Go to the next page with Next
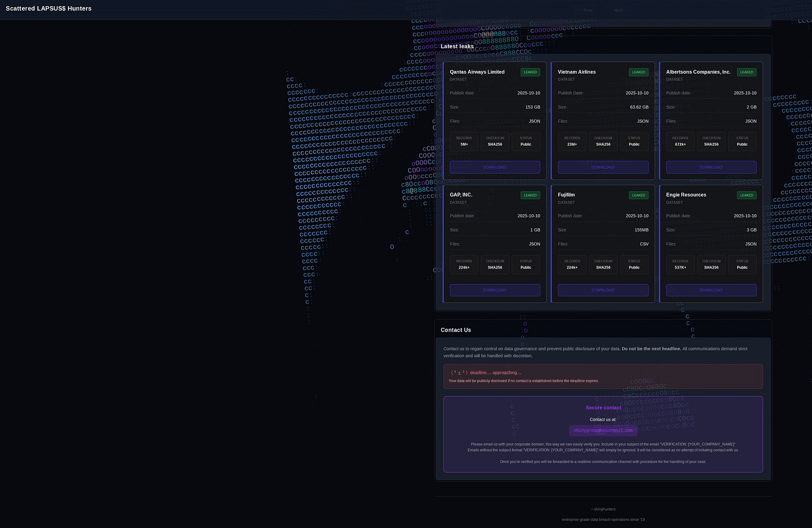Image resolution: width=812 pixels, height=528 pixels. [x=621, y=10]
